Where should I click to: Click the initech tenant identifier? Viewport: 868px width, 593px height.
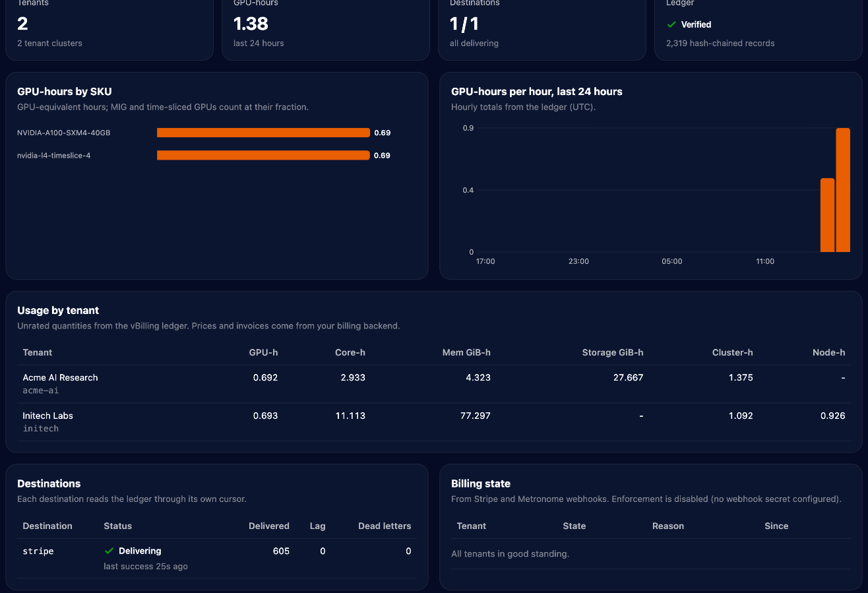point(41,429)
